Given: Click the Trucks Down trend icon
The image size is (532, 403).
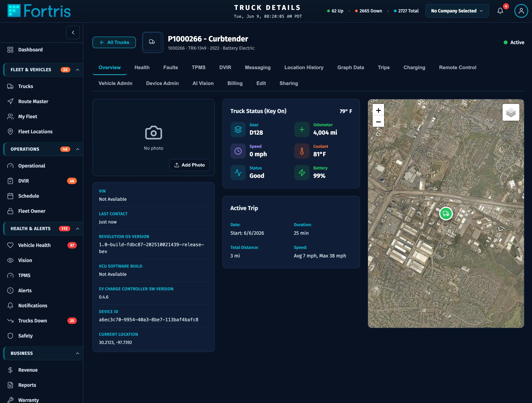Looking at the screenshot, I should pyautogui.click(x=10, y=320).
